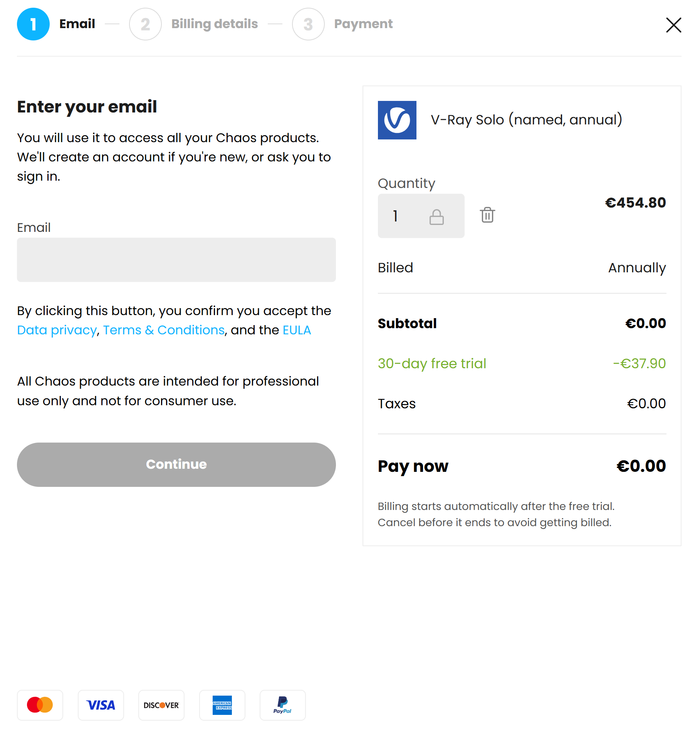Close the checkout dialog with X
Viewport: 700px width, 743px height.
(x=673, y=25)
